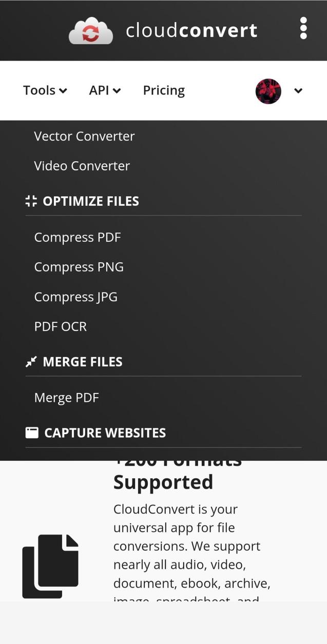Open the Pricing page

point(164,89)
